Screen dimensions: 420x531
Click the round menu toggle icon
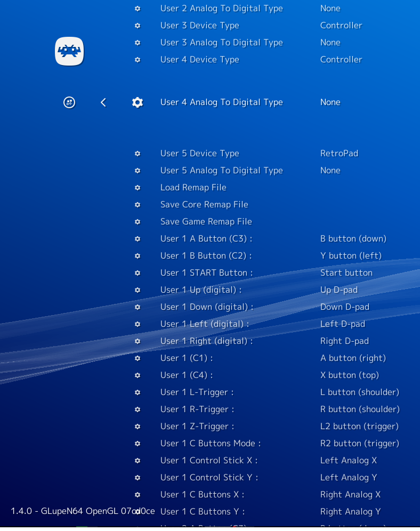[69, 102]
